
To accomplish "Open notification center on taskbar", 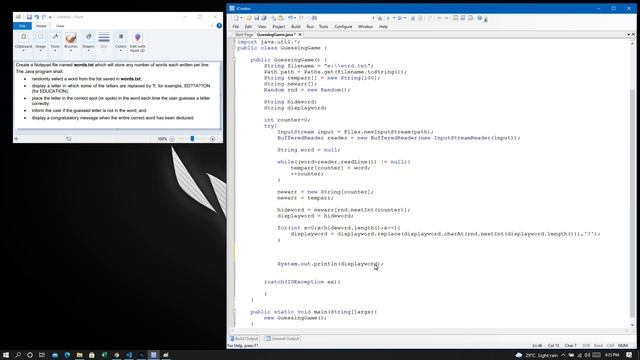I will [629, 355].
